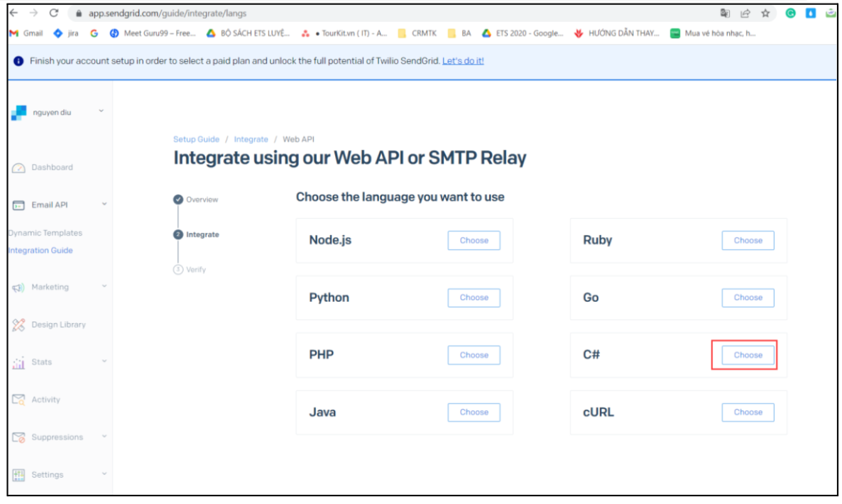
Task: Click the browser forward arrow
Action: [34, 13]
